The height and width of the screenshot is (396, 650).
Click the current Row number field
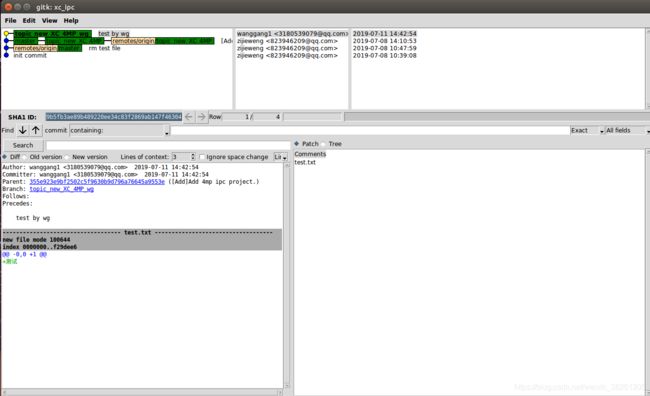pyautogui.click(x=236, y=117)
